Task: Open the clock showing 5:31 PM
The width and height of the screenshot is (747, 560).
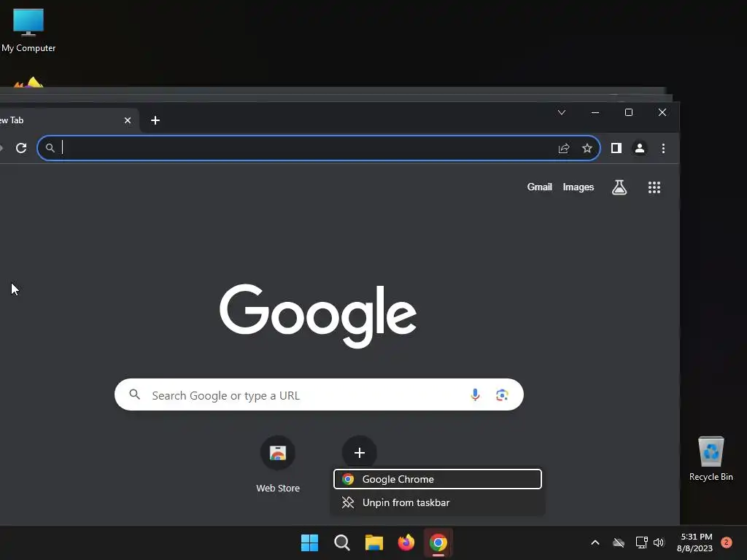Action: [695, 542]
